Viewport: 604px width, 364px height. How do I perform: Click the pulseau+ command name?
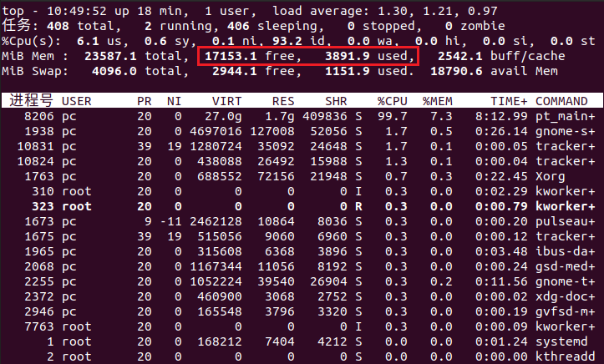pyautogui.click(x=565, y=221)
